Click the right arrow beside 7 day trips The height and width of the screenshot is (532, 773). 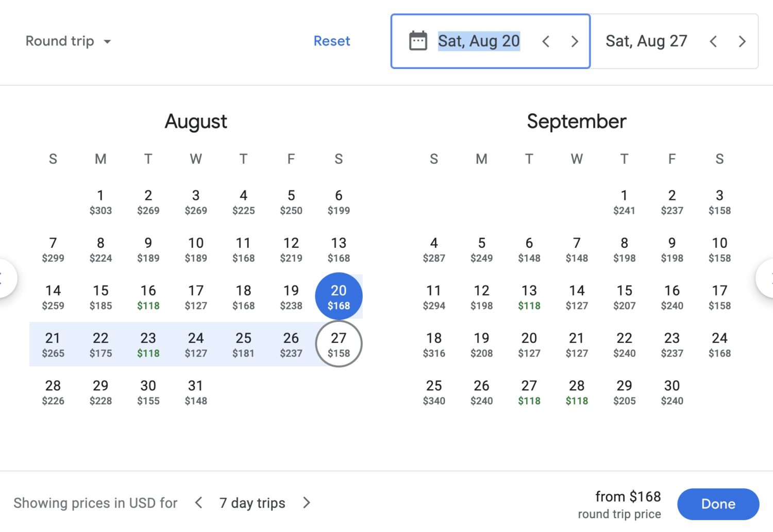[x=306, y=503]
